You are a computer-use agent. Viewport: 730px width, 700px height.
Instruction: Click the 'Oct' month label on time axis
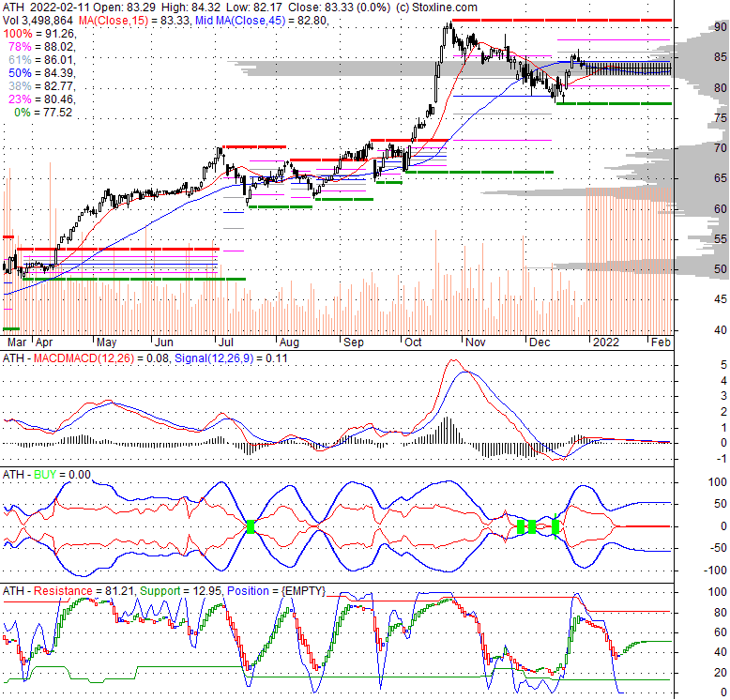click(413, 342)
